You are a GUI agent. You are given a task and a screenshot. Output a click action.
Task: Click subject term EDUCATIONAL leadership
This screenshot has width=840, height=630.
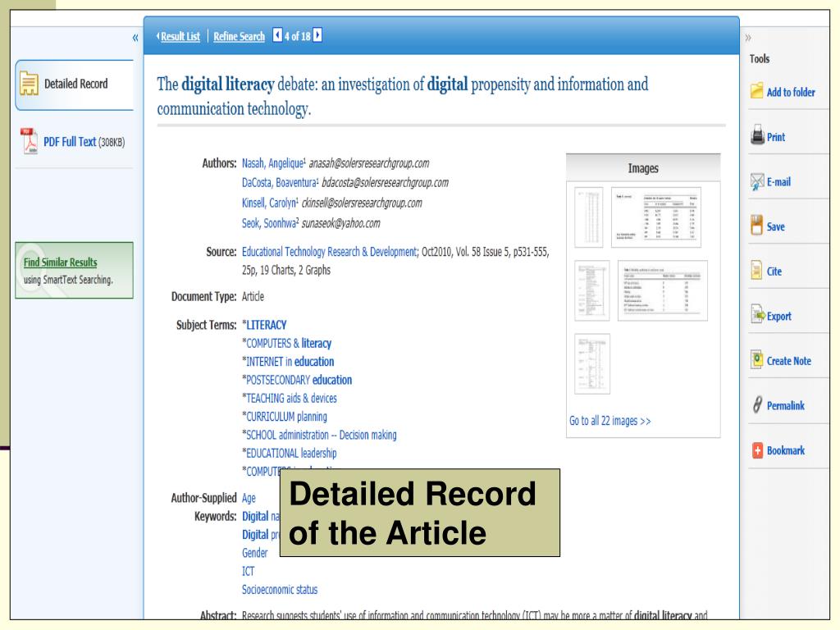tap(291, 453)
